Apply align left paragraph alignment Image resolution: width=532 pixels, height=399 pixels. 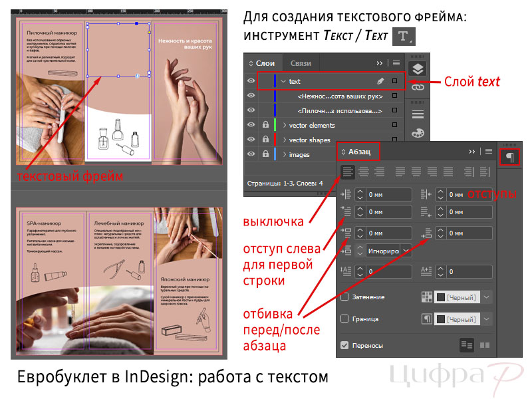click(x=347, y=172)
